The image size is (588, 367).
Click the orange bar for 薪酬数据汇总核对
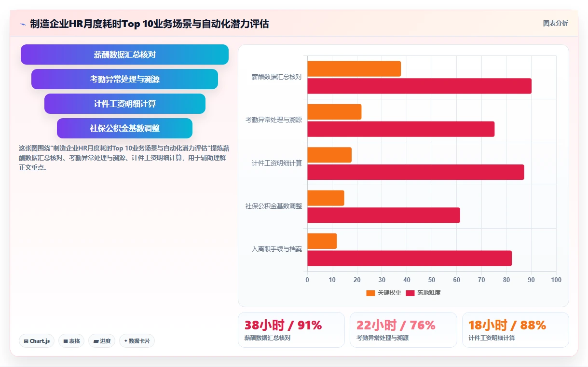point(354,68)
